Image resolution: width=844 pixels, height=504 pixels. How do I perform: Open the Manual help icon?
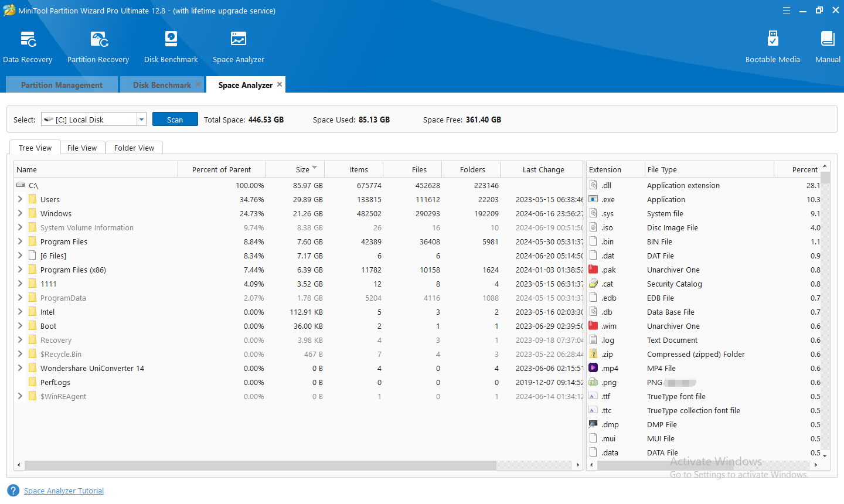[x=828, y=47]
